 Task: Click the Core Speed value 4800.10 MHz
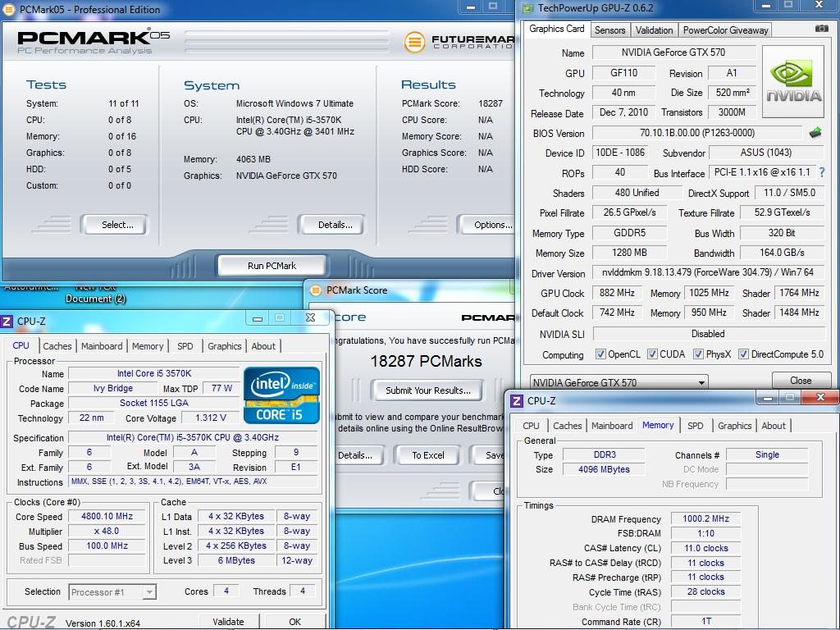(107, 517)
